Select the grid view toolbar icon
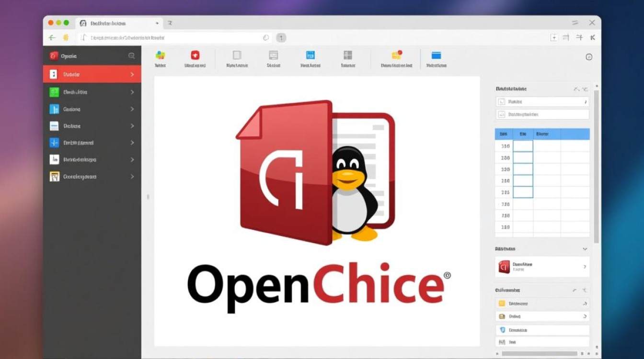 [348, 55]
